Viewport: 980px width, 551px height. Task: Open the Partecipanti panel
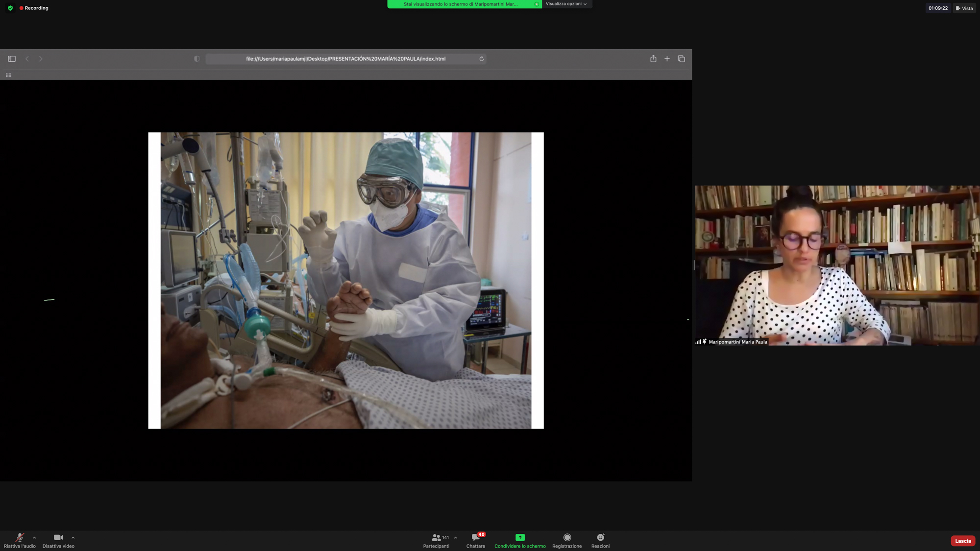(436, 540)
